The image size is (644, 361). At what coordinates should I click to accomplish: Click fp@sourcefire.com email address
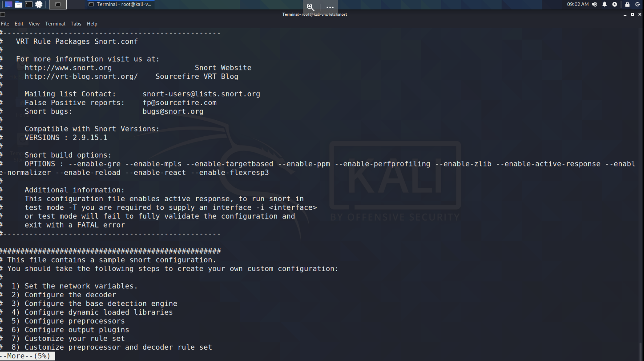[179, 103]
